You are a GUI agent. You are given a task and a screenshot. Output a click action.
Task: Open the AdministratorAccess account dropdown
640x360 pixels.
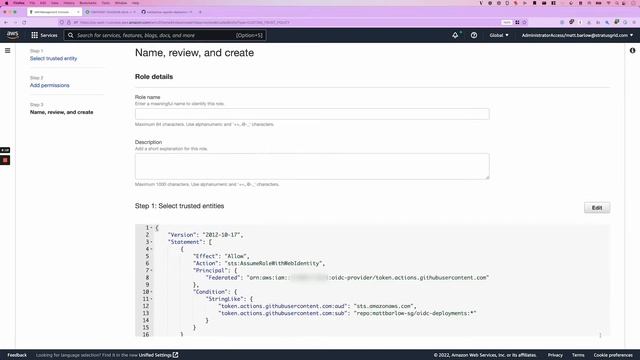click(x=577, y=36)
